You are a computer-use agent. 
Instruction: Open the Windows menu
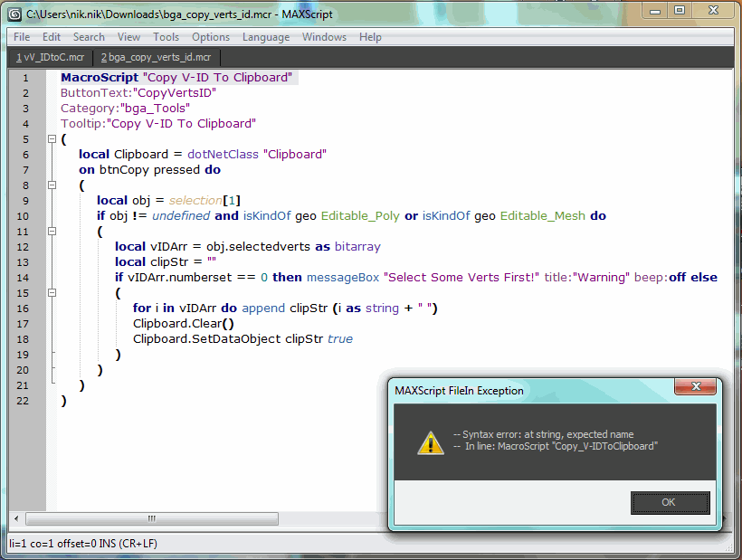point(323,37)
